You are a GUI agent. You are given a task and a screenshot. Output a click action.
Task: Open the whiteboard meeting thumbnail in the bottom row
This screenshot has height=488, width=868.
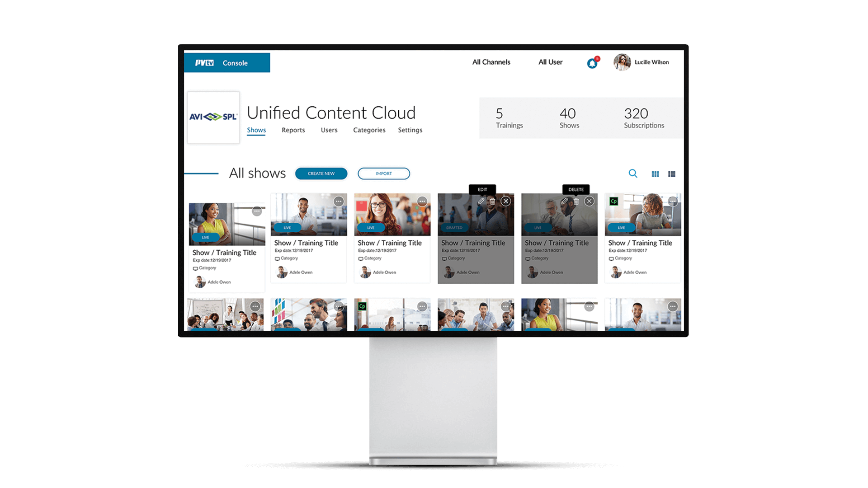(x=226, y=315)
